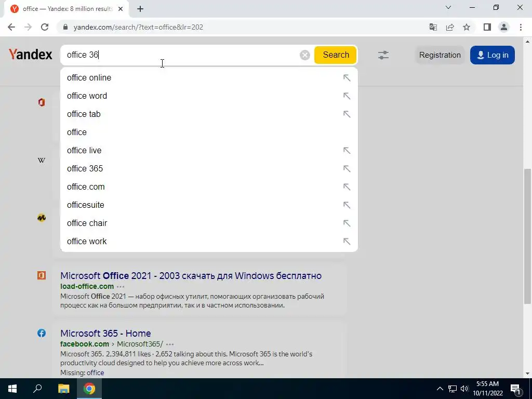Open a new tab with plus button

[x=140, y=9]
